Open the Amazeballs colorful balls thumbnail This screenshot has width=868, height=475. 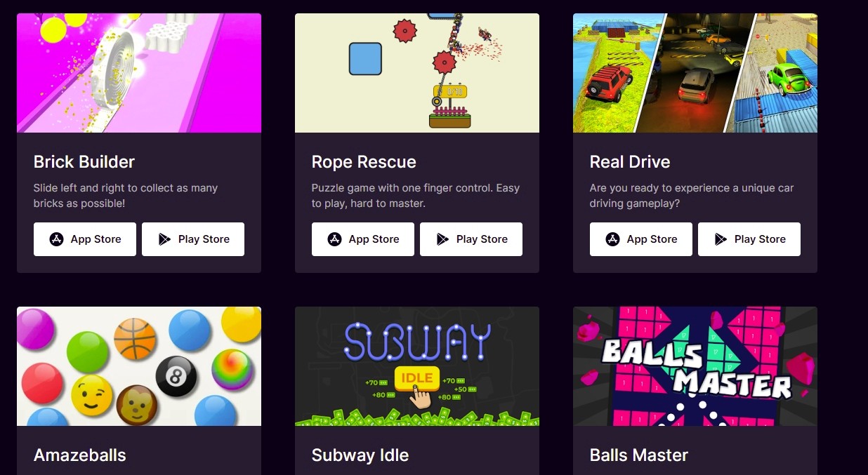(x=139, y=366)
